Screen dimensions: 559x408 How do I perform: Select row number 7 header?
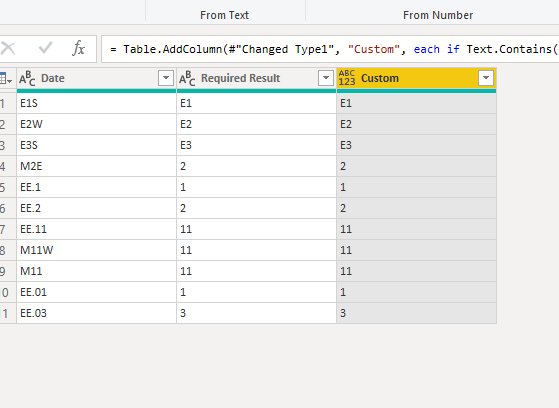click(8, 229)
